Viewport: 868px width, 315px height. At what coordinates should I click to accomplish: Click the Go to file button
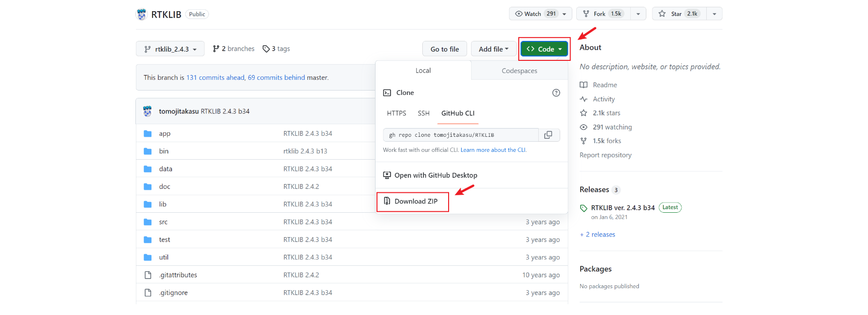tap(445, 49)
